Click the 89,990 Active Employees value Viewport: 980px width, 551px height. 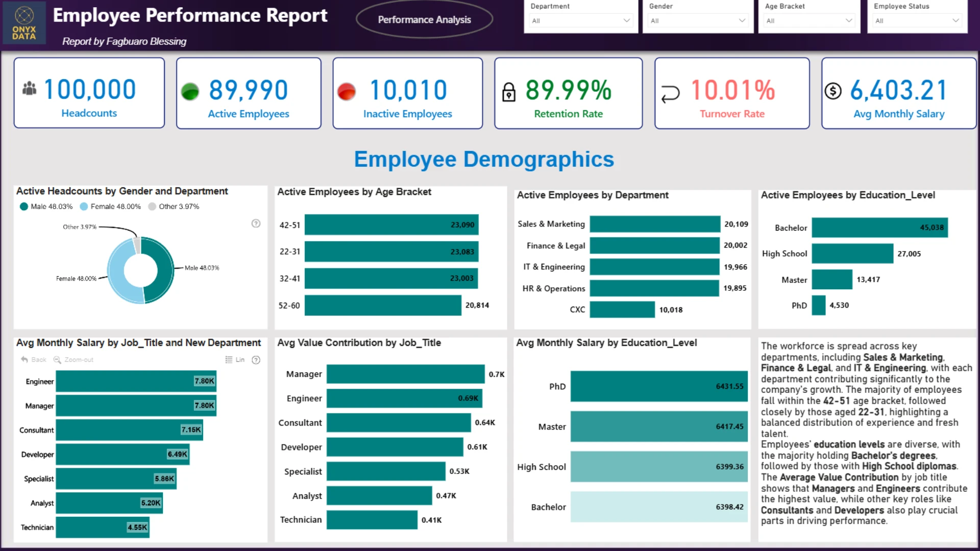click(x=249, y=90)
